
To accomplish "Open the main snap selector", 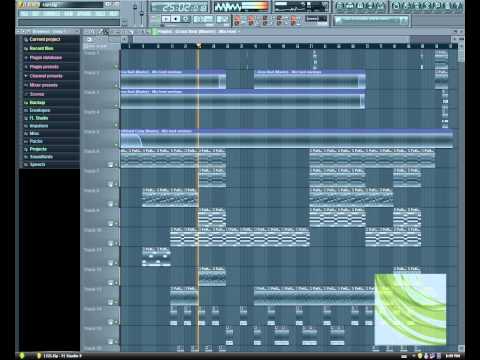I will pos(317,19).
